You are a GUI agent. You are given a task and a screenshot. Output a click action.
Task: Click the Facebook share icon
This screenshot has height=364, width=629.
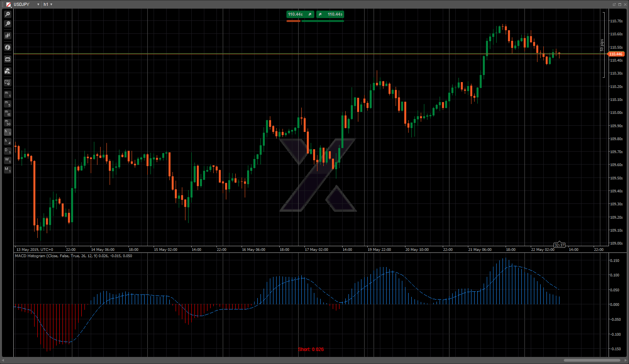7,47
